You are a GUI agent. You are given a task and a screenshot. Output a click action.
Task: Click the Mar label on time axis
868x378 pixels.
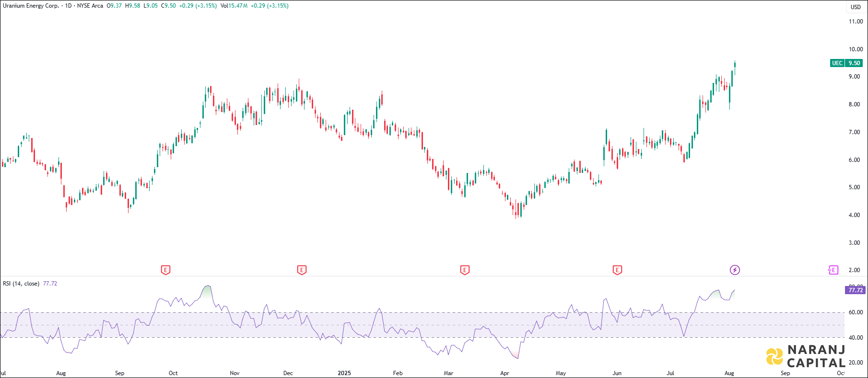pos(448,373)
